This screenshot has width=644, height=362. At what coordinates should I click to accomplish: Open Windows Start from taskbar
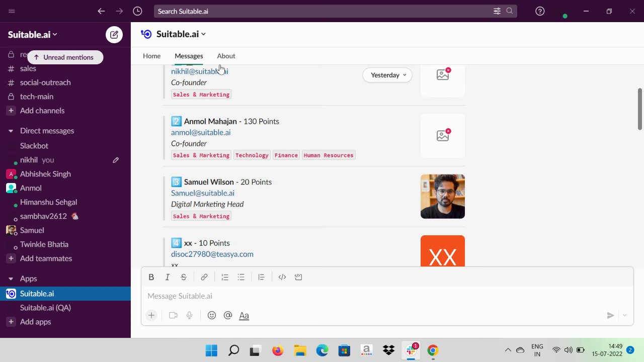pos(211,350)
